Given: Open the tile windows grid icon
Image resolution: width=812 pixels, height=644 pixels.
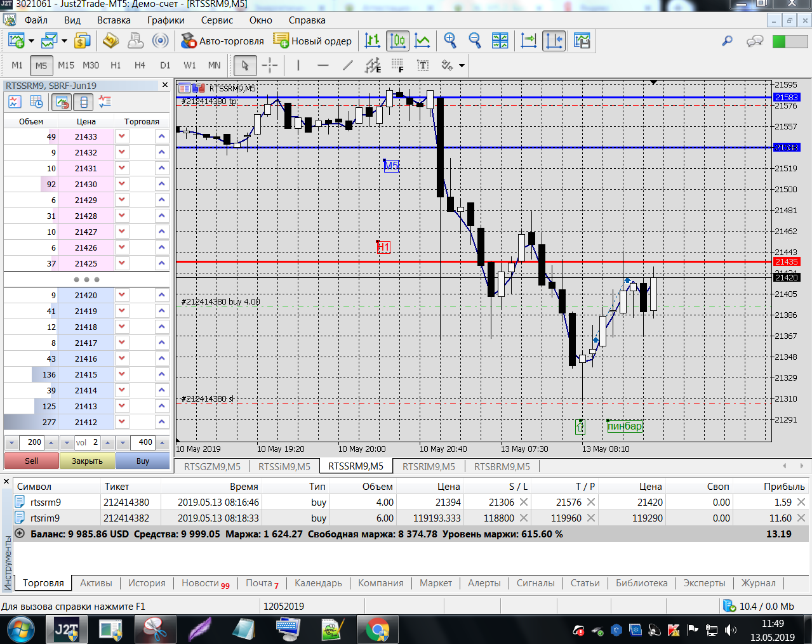Looking at the screenshot, I should click(x=500, y=41).
